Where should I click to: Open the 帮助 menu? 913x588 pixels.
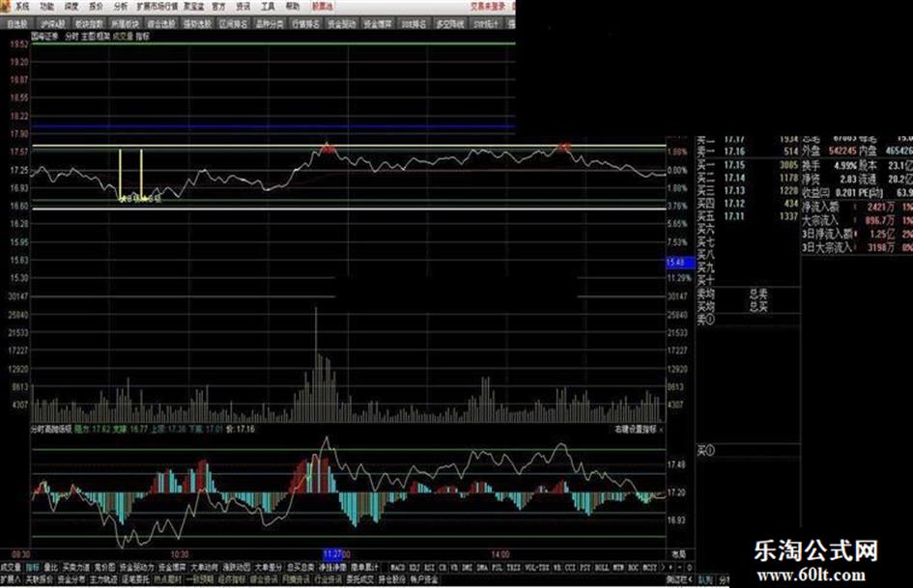tap(293, 7)
